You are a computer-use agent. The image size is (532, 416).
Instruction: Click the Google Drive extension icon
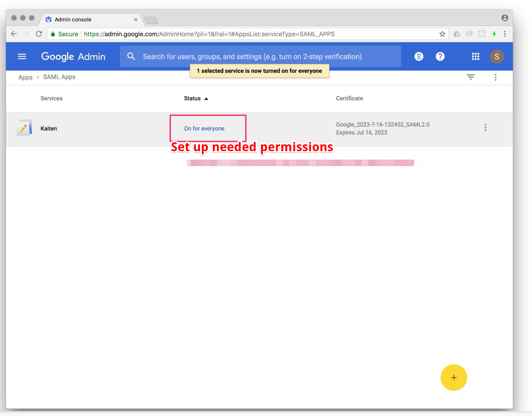(457, 34)
